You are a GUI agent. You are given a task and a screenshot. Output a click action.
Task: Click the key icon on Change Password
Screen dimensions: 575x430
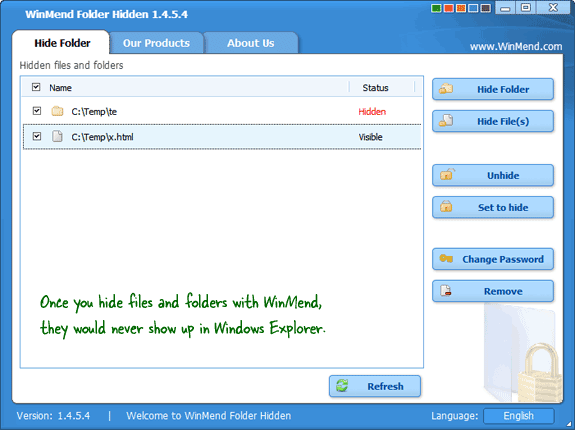coord(446,259)
